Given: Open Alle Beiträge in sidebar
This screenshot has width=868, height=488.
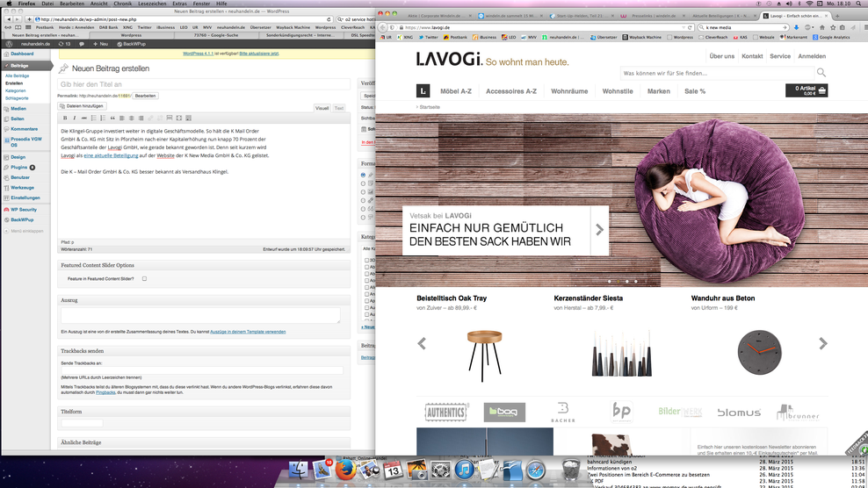Looking at the screenshot, I should click(18, 75).
